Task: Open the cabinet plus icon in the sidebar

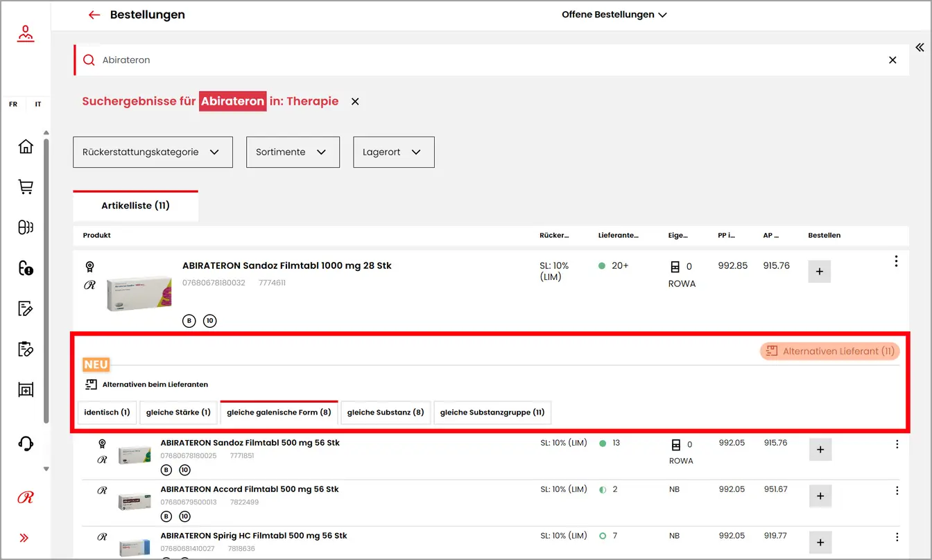Action: coord(26,390)
